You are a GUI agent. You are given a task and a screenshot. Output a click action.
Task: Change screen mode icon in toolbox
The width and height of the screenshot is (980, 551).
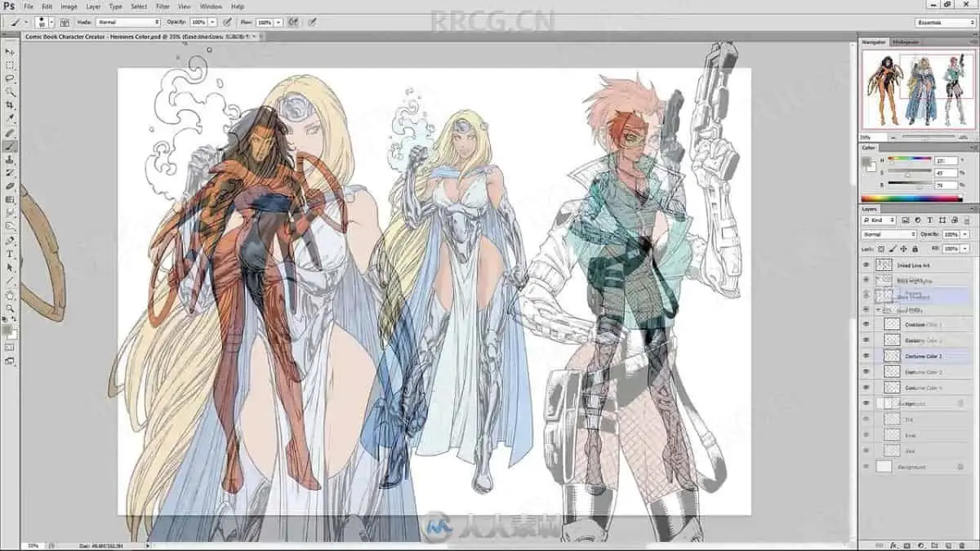(x=10, y=360)
